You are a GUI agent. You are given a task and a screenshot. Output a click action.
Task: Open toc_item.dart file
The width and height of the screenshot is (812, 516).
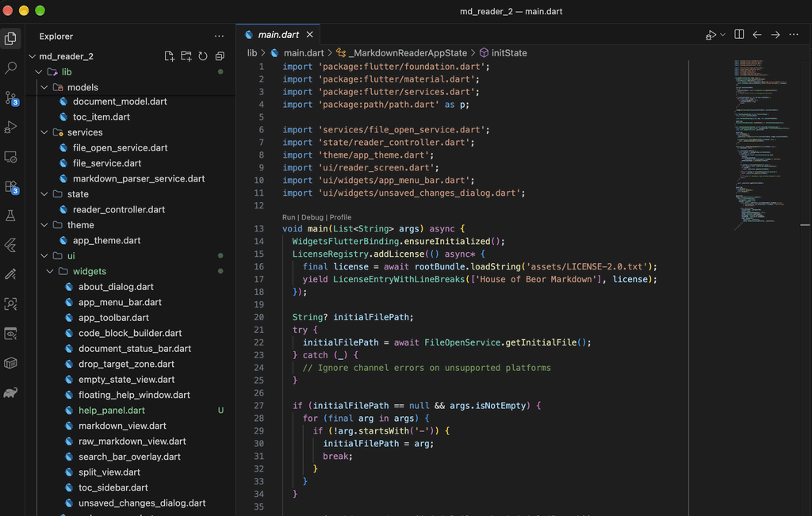101,117
